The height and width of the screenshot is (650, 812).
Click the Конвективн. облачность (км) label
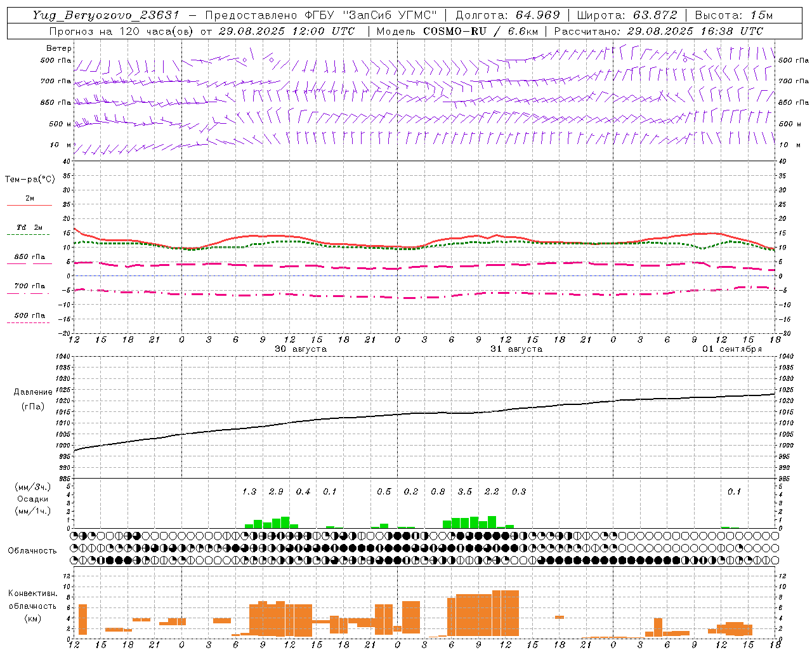click(x=32, y=606)
